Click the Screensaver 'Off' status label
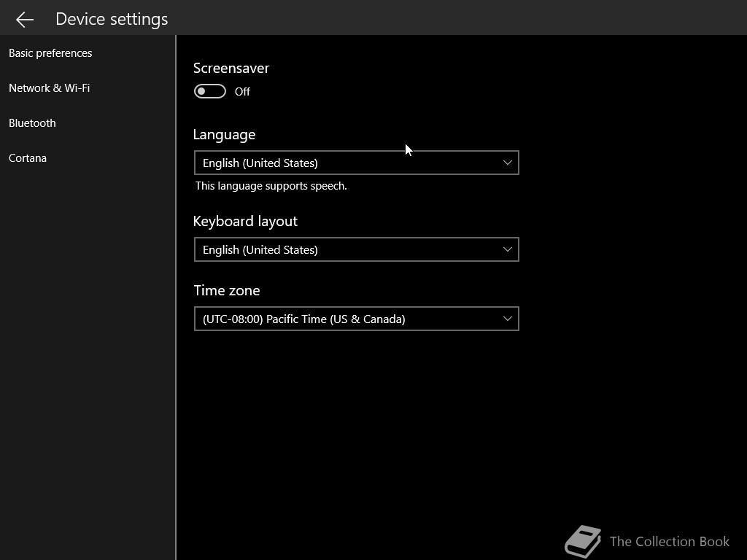Screen dimensions: 747x560 tap(242, 91)
